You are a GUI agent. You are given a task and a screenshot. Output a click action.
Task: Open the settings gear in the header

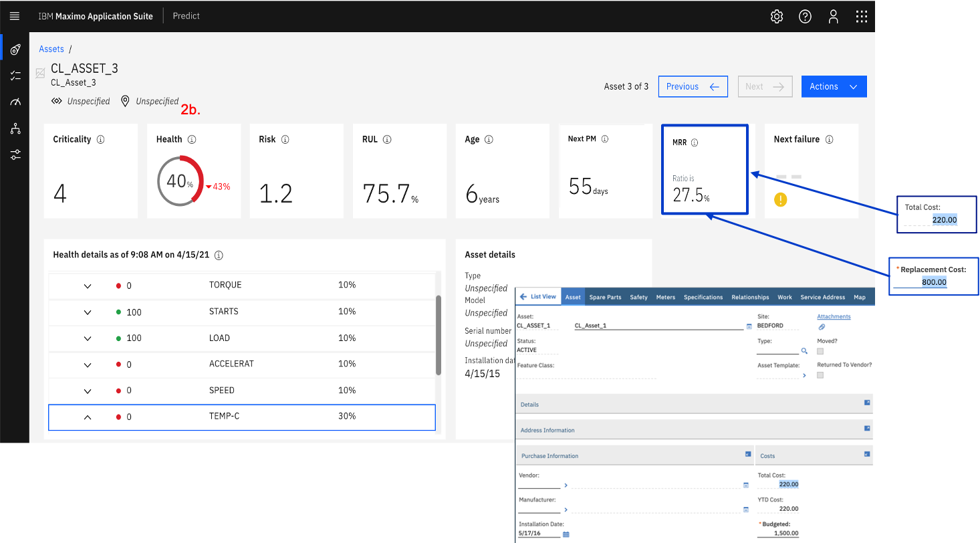tap(777, 17)
